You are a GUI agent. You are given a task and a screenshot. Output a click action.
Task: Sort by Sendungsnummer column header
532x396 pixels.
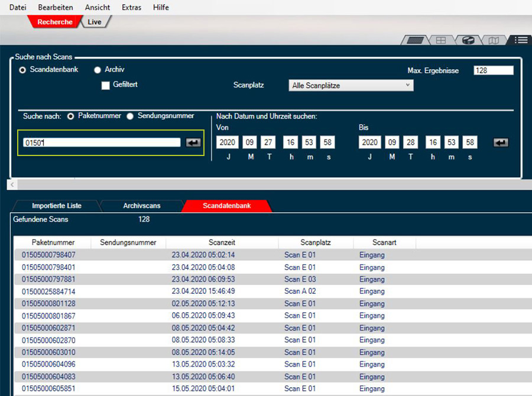pyautogui.click(x=128, y=242)
